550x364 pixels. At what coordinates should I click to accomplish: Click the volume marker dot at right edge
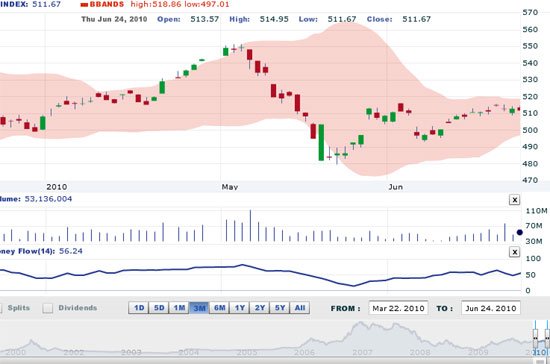[519, 232]
